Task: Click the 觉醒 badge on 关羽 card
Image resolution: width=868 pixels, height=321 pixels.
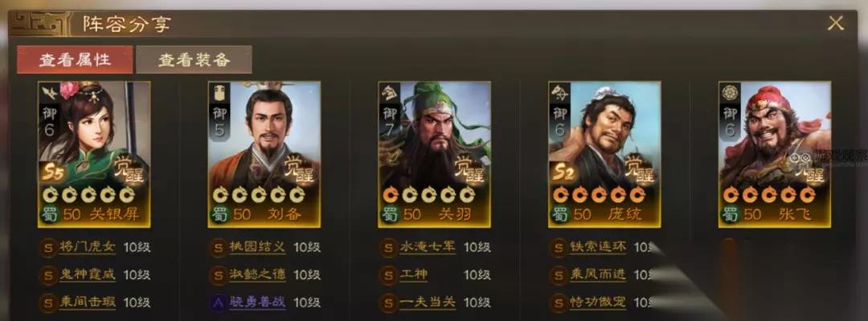Action: [469, 168]
